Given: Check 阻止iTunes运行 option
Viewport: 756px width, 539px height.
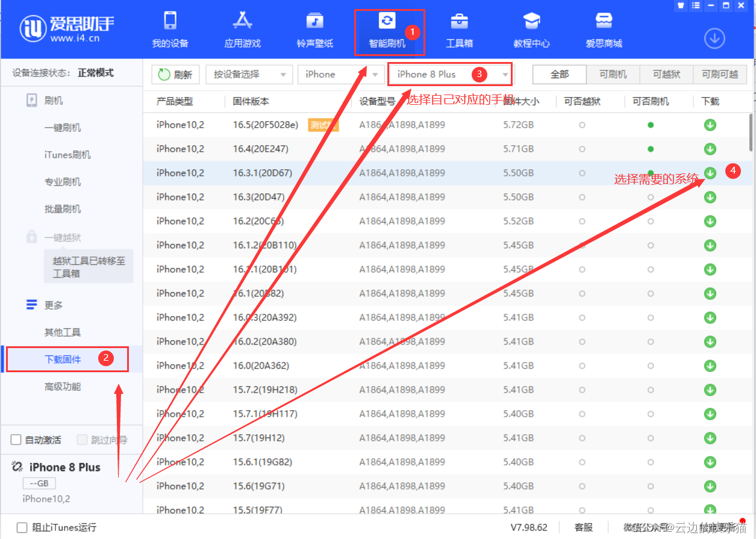Looking at the screenshot, I should coord(22,528).
